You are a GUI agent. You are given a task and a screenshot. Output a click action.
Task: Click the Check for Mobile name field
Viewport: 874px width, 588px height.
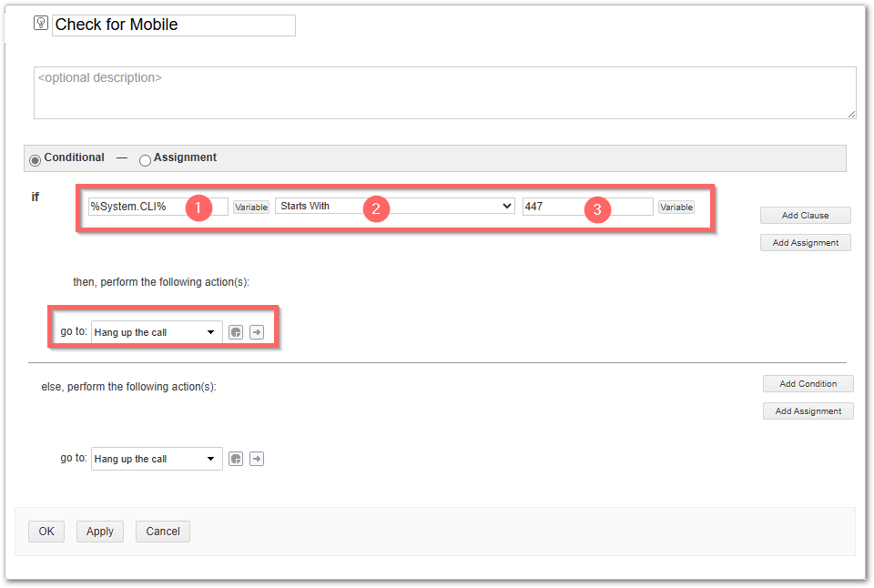(x=174, y=25)
